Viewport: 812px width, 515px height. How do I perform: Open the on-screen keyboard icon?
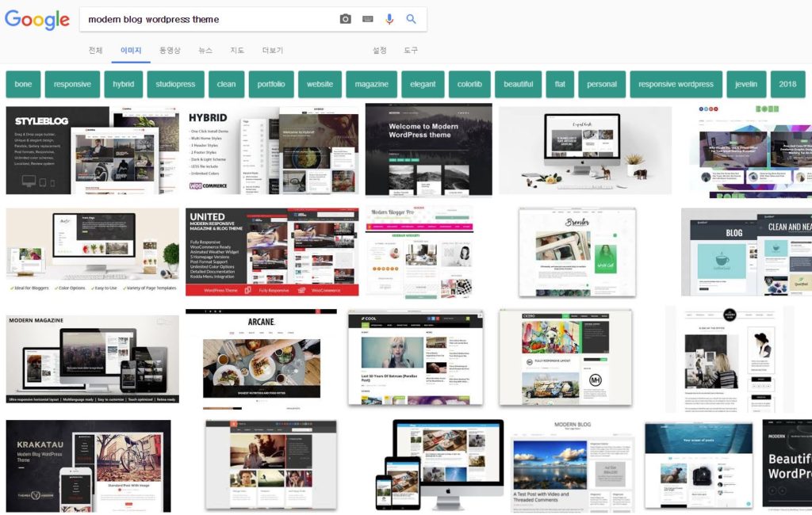367,19
